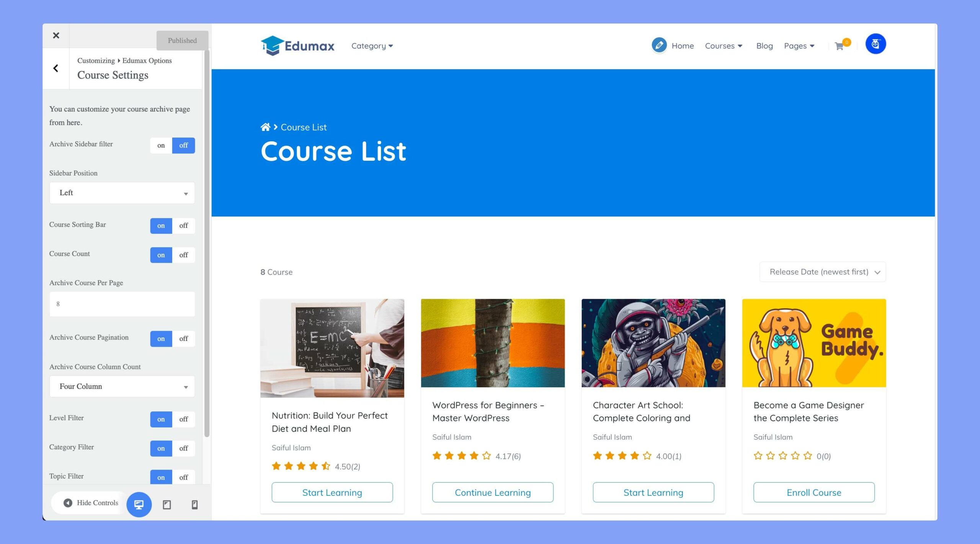Toggle Archive Sidebar filter to on

click(x=161, y=145)
